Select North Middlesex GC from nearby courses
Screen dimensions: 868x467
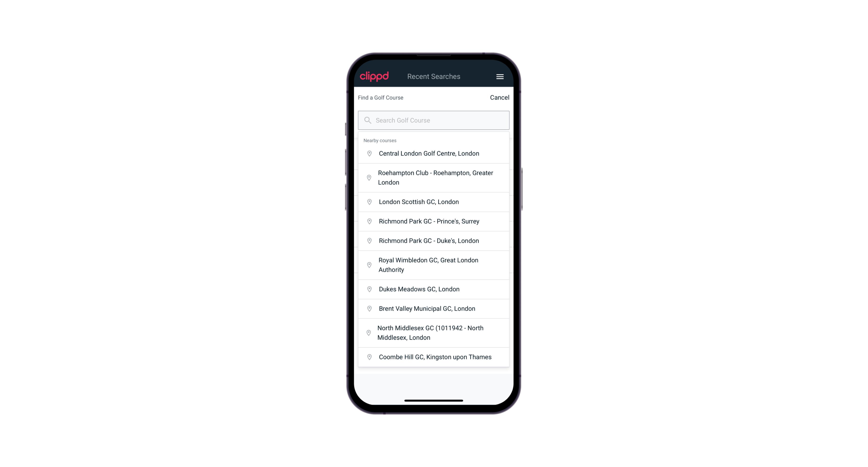(x=434, y=332)
